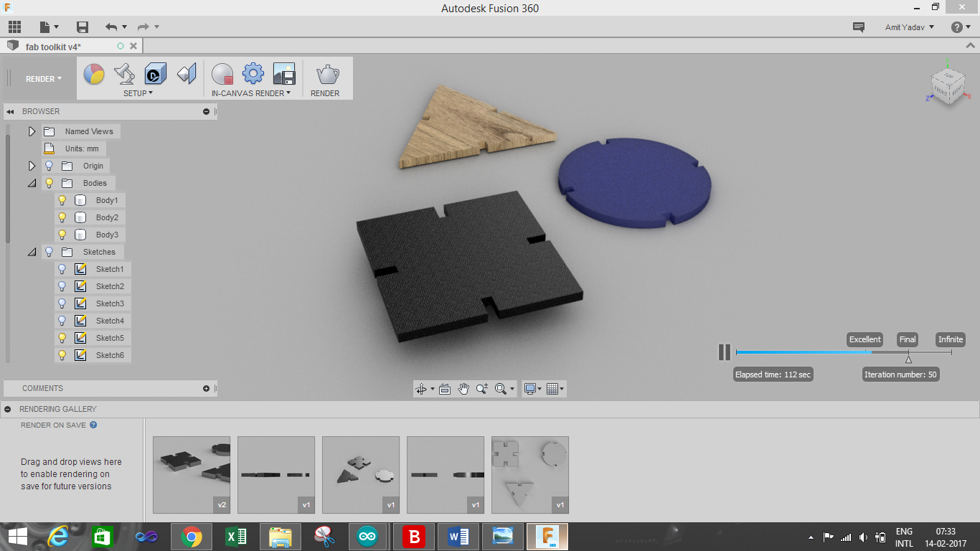
Task: Toggle Bodies folder visibility bulb
Action: click(x=49, y=183)
